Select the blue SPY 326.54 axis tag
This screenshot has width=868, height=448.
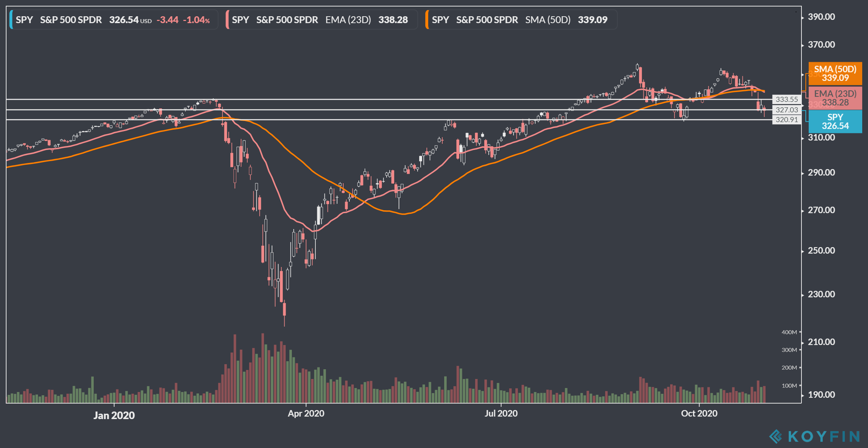(x=835, y=121)
